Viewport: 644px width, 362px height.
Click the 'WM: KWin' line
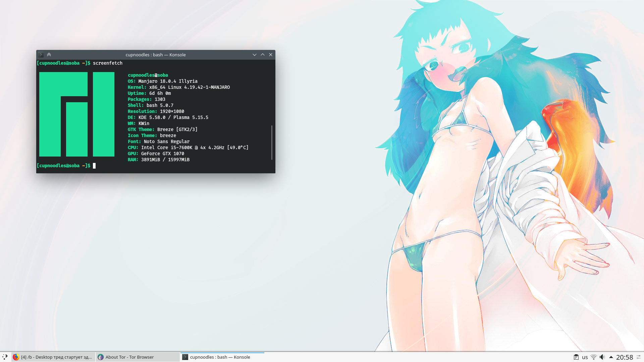(139, 123)
